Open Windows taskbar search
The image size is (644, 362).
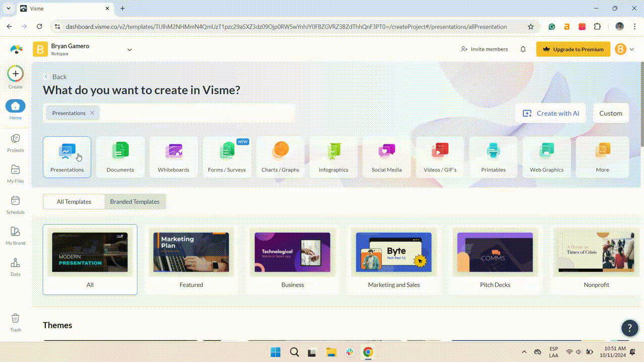294,352
